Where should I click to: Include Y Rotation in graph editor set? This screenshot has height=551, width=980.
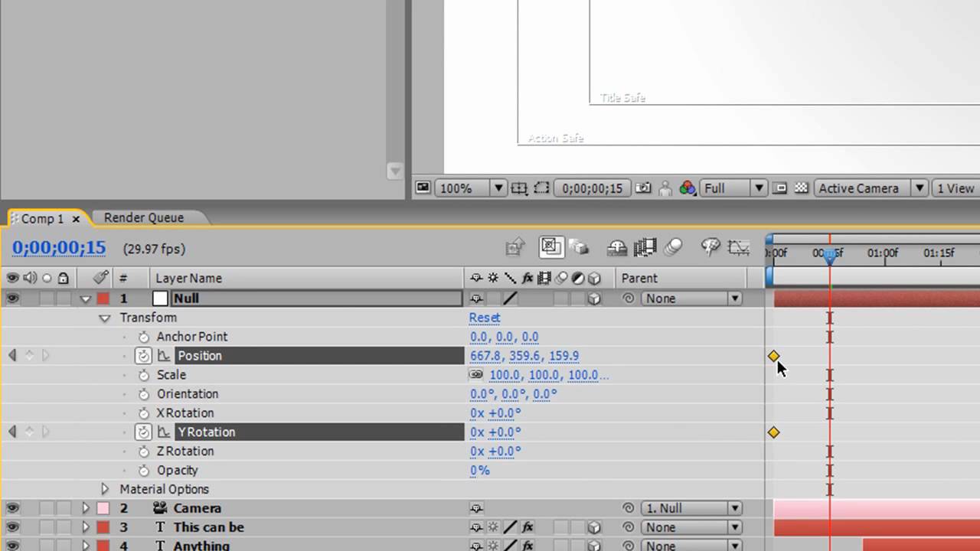pos(164,432)
